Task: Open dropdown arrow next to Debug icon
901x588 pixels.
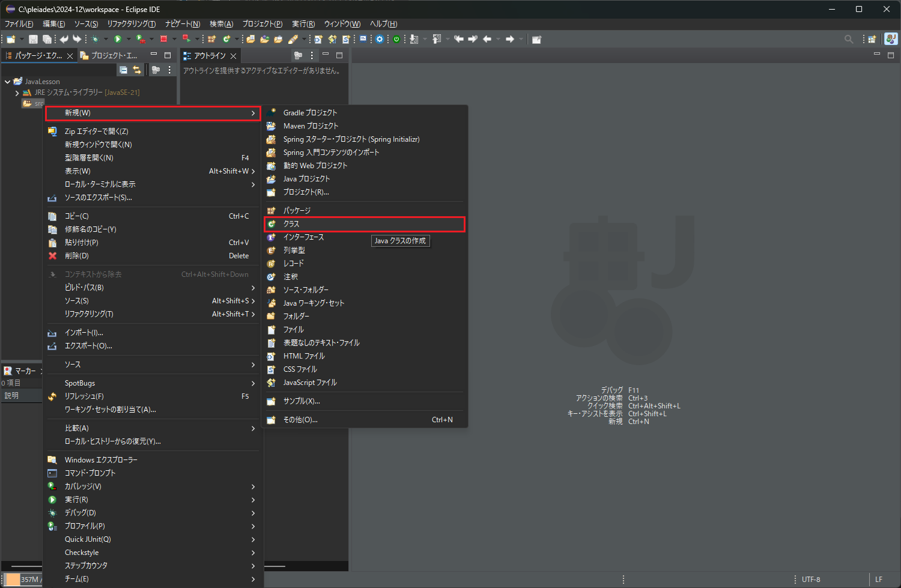Action: [x=106, y=39]
